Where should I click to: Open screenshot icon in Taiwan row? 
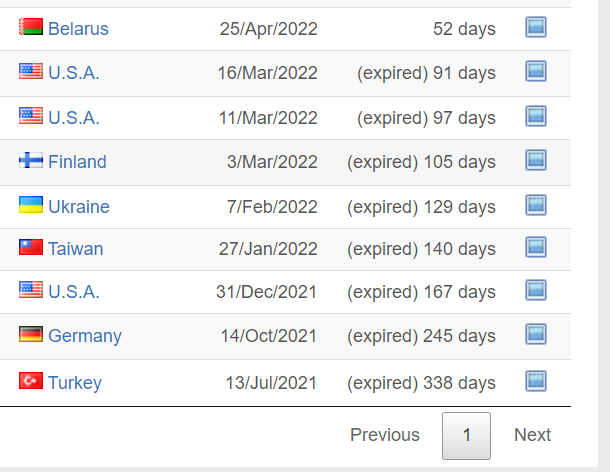[x=536, y=247]
